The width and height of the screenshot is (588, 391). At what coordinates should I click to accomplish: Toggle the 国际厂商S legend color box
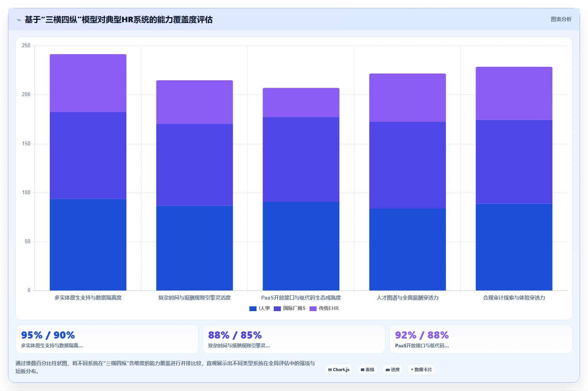click(277, 309)
